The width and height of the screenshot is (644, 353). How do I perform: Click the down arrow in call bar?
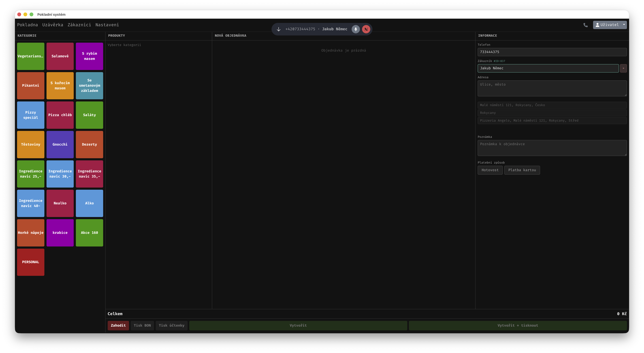[279, 29]
